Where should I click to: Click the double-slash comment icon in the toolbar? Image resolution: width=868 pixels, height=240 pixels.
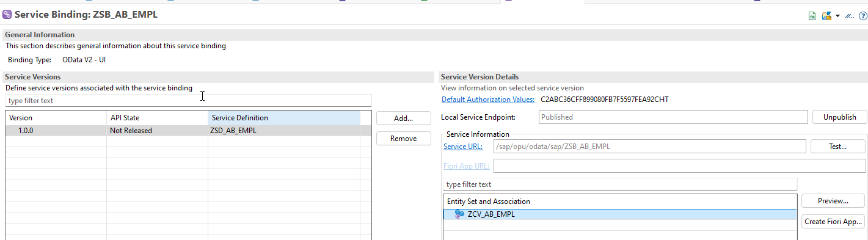click(849, 16)
